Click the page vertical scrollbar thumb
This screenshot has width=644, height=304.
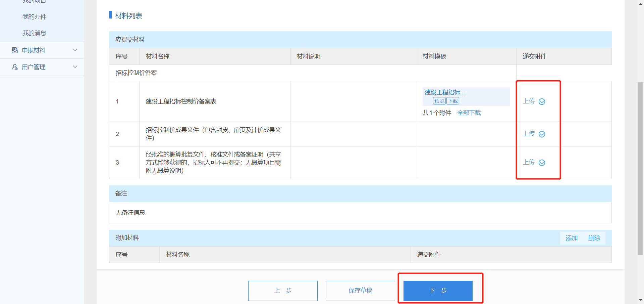[640, 168]
